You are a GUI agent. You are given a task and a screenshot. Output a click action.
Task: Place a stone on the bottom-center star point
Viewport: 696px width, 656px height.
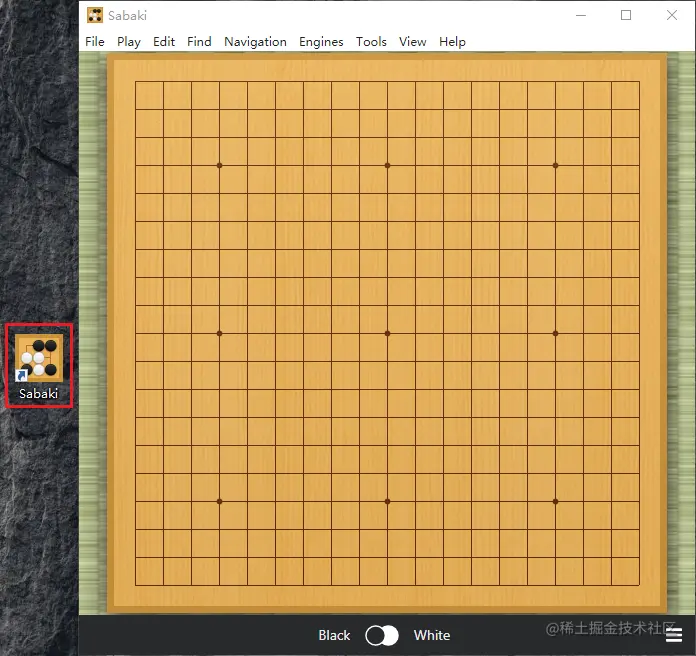tap(388, 502)
